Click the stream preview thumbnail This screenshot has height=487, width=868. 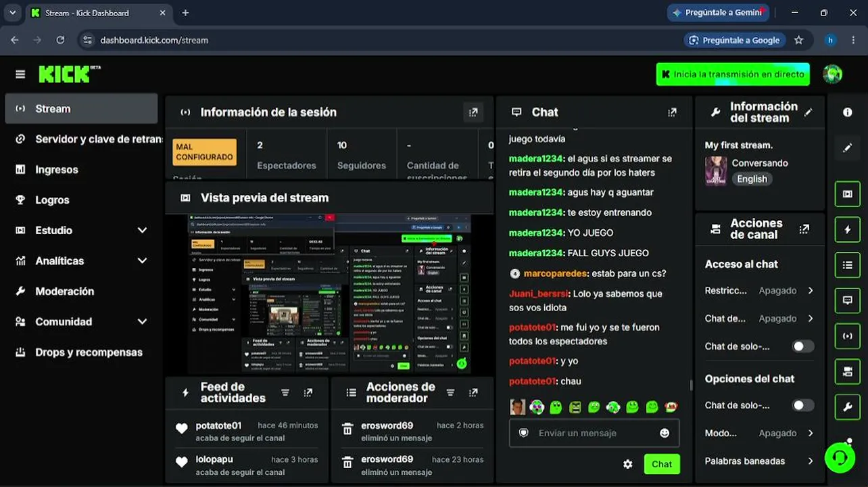coord(329,294)
